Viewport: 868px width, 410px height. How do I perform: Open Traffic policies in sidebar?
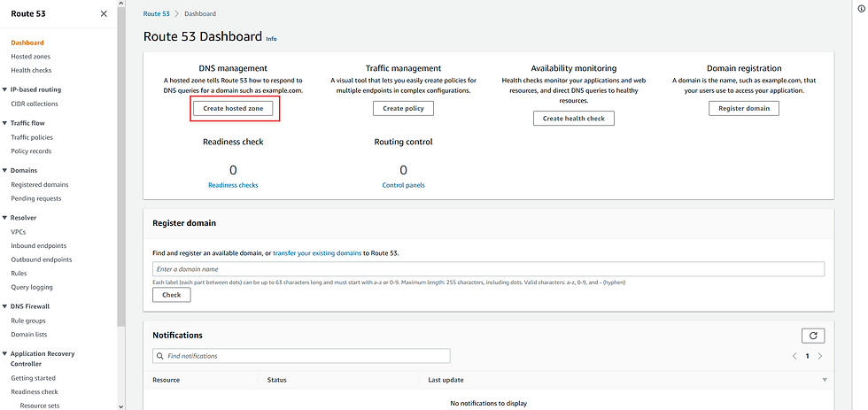tap(32, 137)
